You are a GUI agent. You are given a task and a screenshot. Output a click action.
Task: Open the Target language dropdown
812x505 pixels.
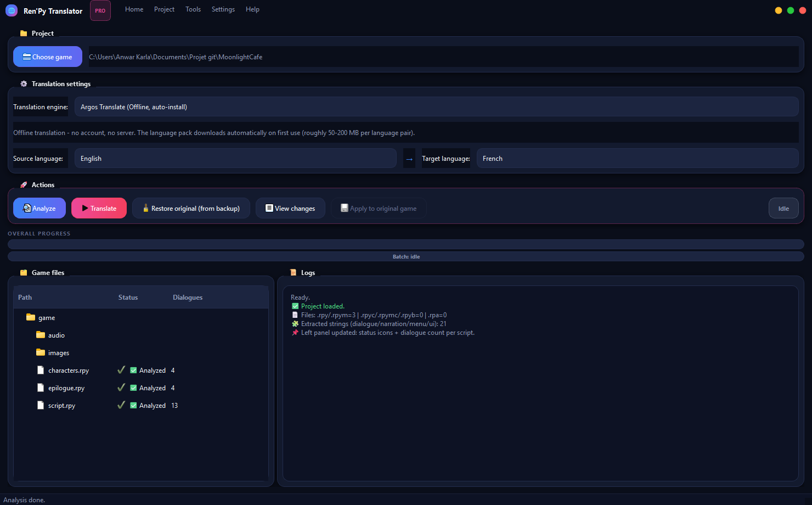(x=638, y=158)
